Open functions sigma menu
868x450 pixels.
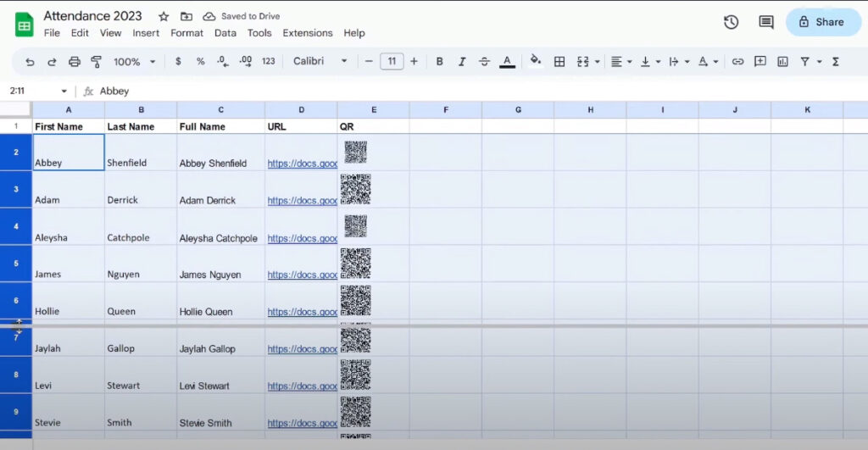pyautogui.click(x=836, y=61)
